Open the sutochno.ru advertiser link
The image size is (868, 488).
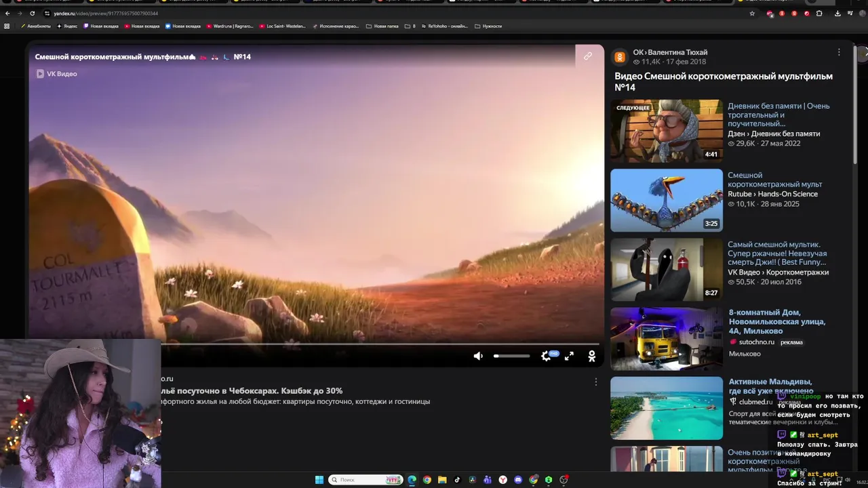coord(755,342)
